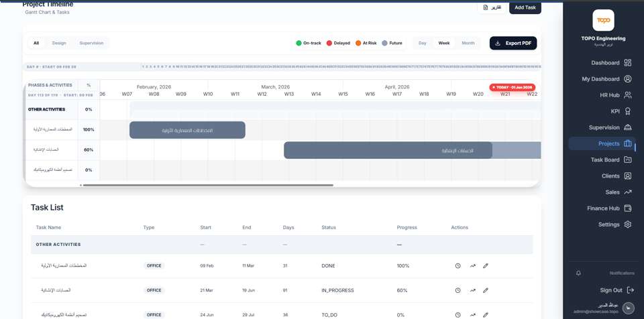Click the Status column header
This screenshot has height=319, width=644.
coord(329,227)
